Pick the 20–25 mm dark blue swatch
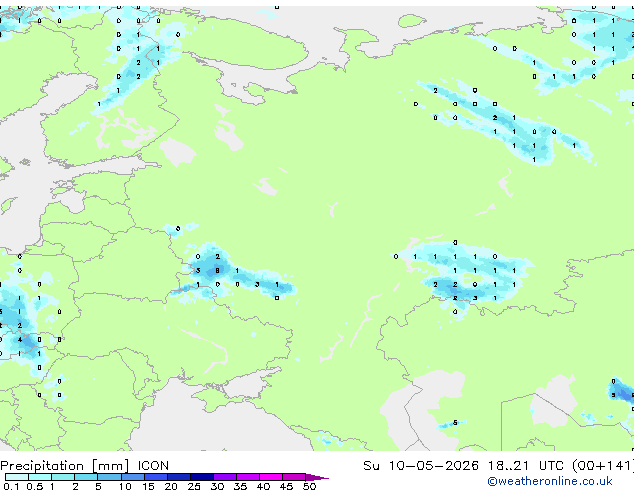The image size is (634, 490). pos(178,477)
